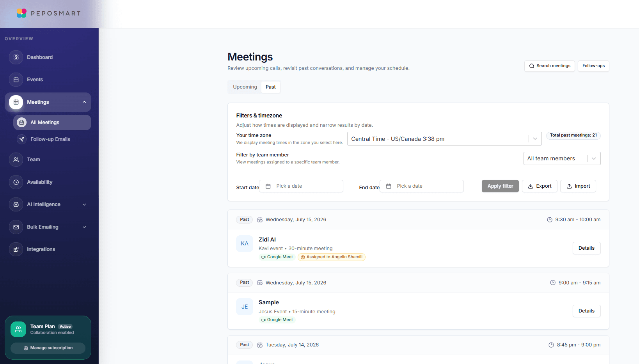Click the JE avatar for Sample meeting

tap(245, 307)
